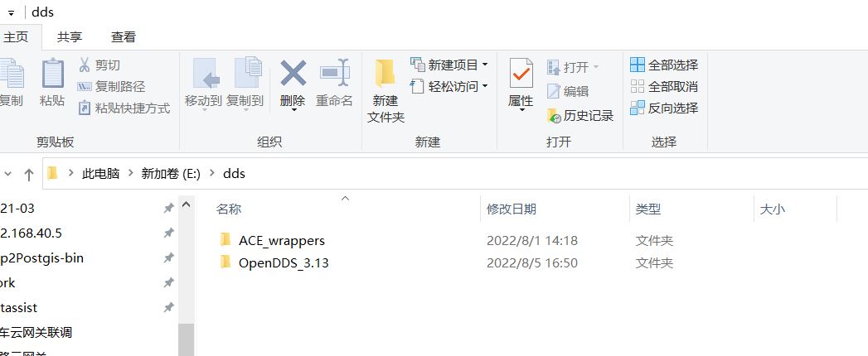
Task: Click the Cut (剪切) scissors icon
Action: (x=85, y=65)
